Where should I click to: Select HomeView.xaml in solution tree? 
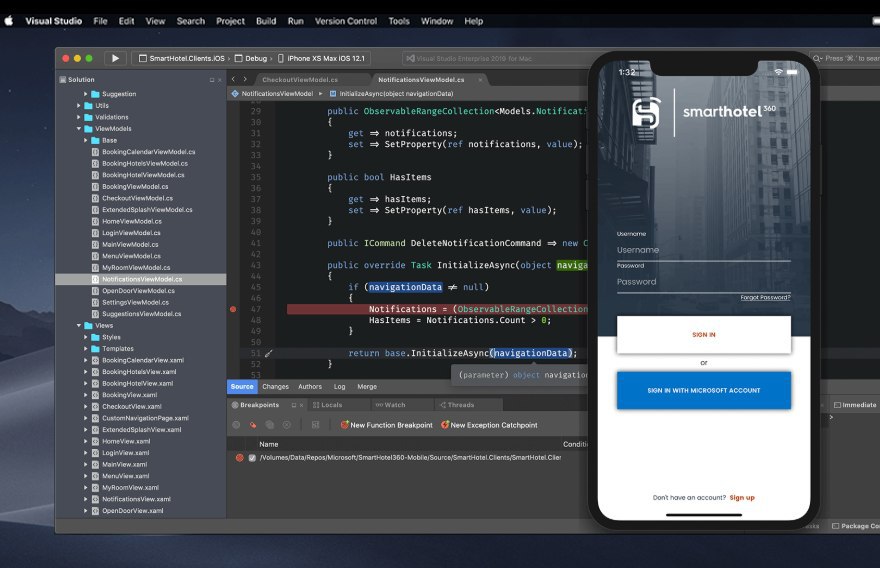point(126,441)
